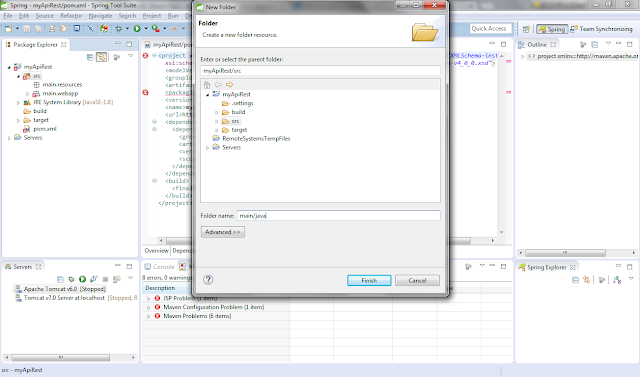Toggle Link with Editor in Package Explorer
This screenshot has width=640, height=377.
click(x=101, y=57)
